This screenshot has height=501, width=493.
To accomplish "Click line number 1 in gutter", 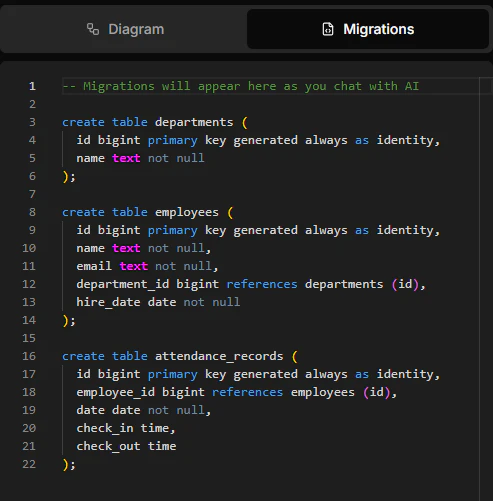I will tap(32, 86).
